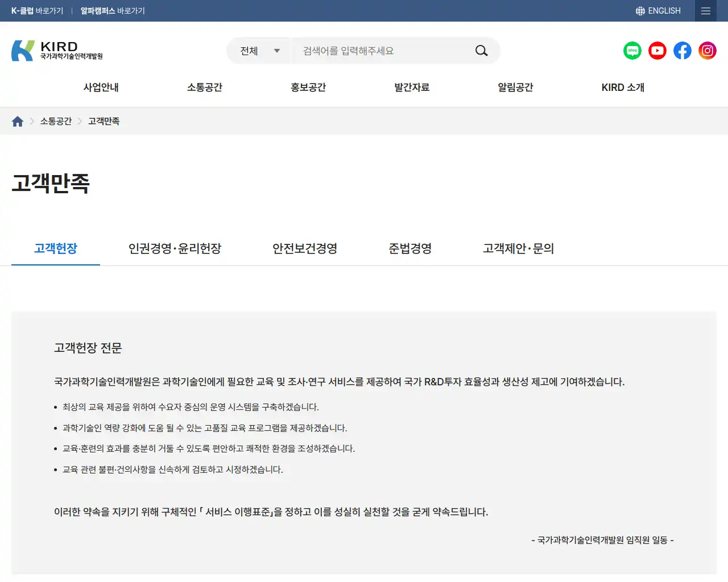Expand the 전체 search category dropdown
This screenshot has height=582, width=728.
[259, 51]
